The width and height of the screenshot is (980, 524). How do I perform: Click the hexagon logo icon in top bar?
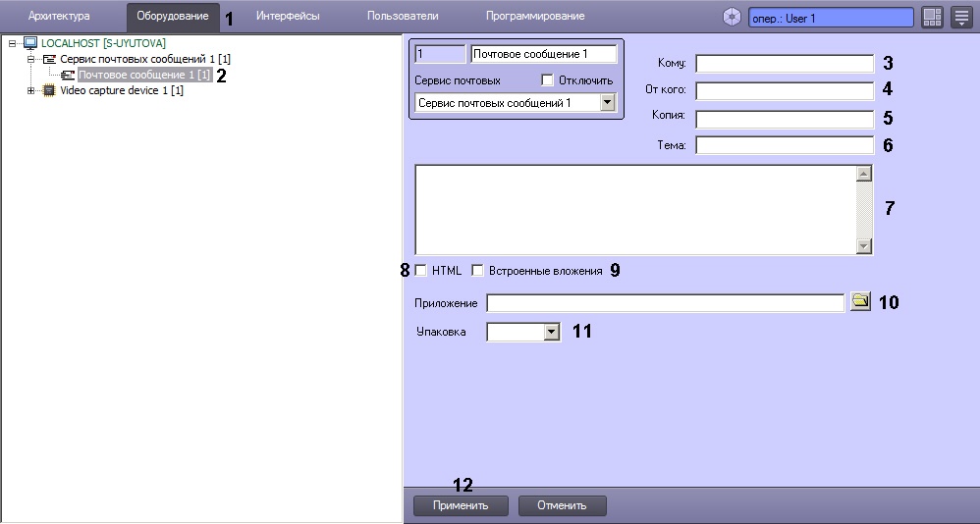click(x=732, y=17)
